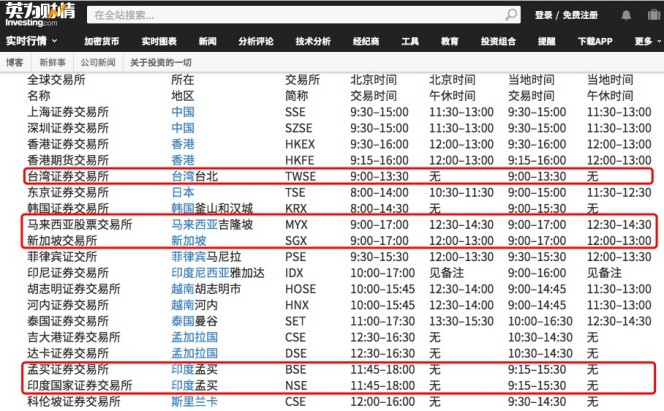The width and height of the screenshot is (664, 411).
Task: Select the 东京证券交易所 name cell
Action: [68, 192]
